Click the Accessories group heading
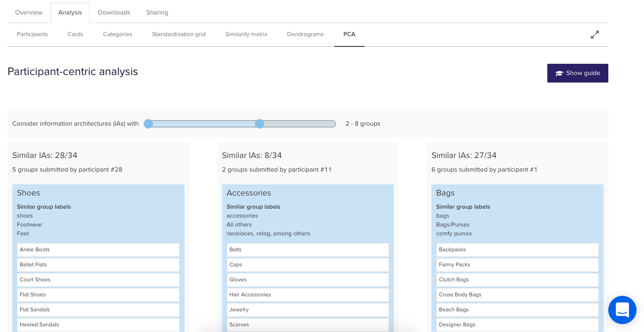The height and width of the screenshot is (332, 644). pos(249,193)
